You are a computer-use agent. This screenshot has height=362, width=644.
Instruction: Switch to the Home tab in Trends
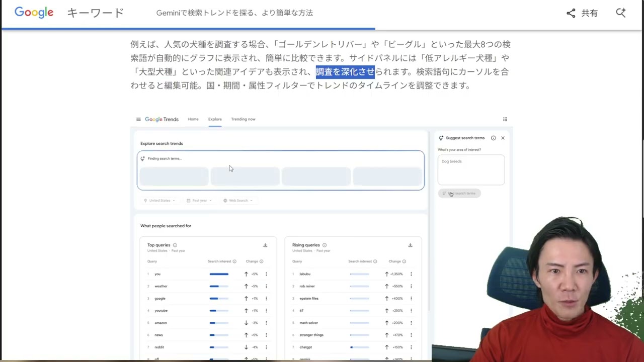(193, 119)
